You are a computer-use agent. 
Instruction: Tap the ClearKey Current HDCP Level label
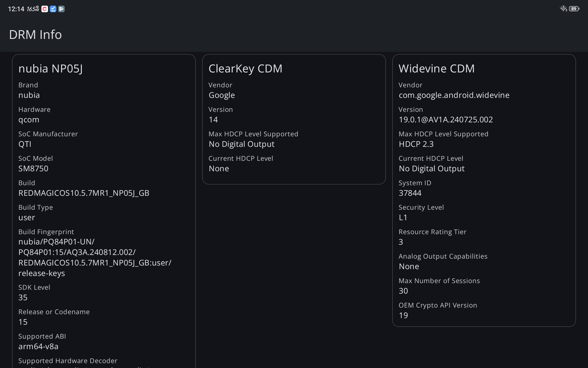tap(241, 158)
